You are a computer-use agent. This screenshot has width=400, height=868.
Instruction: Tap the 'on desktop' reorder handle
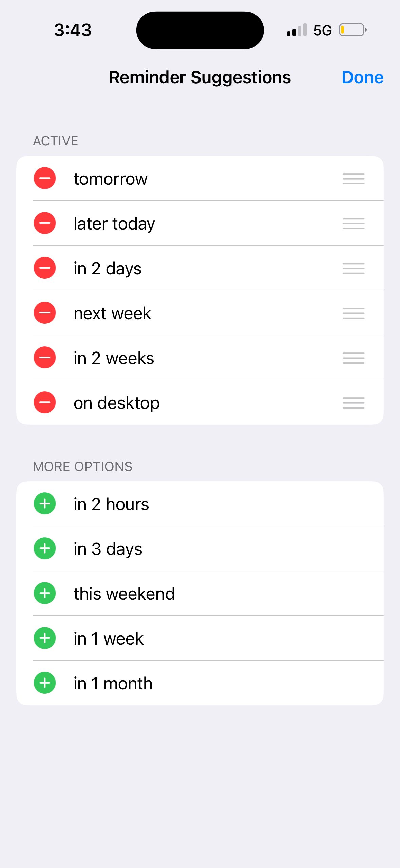click(354, 403)
